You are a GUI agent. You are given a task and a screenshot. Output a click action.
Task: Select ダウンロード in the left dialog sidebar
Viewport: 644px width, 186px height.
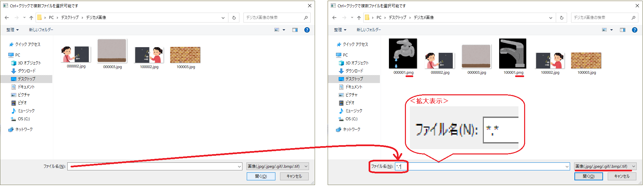[26, 71]
